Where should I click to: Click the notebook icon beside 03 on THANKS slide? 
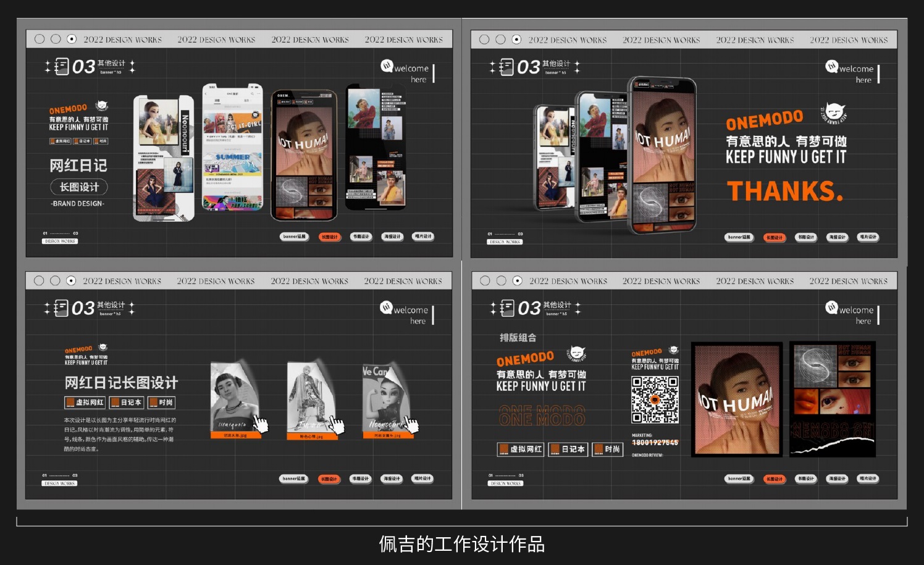pos(506,67)
